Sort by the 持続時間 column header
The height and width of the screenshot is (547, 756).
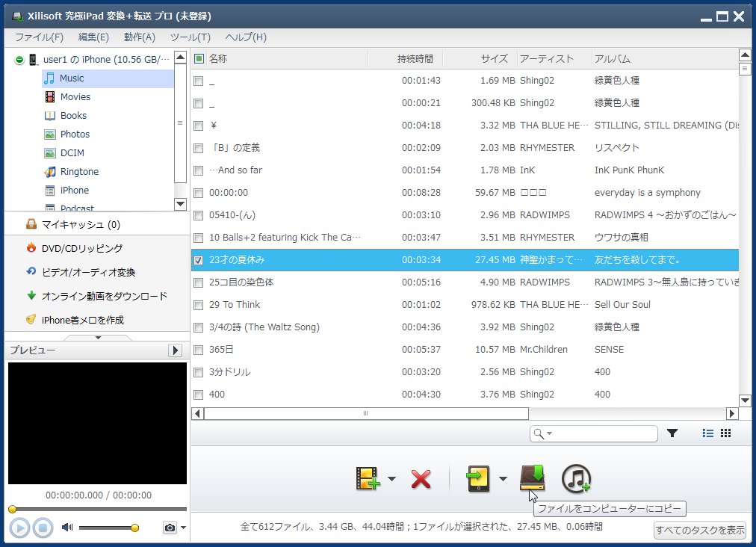pos(406,59)
